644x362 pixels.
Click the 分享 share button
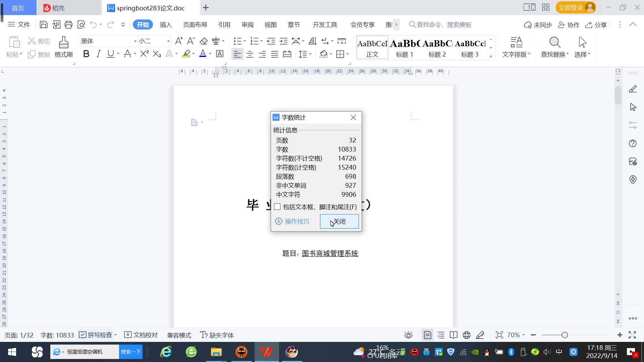coord(596,25)
